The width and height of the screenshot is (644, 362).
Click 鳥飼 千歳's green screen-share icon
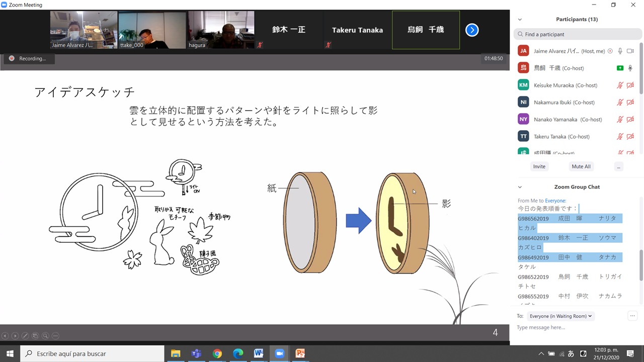(620, 68)
